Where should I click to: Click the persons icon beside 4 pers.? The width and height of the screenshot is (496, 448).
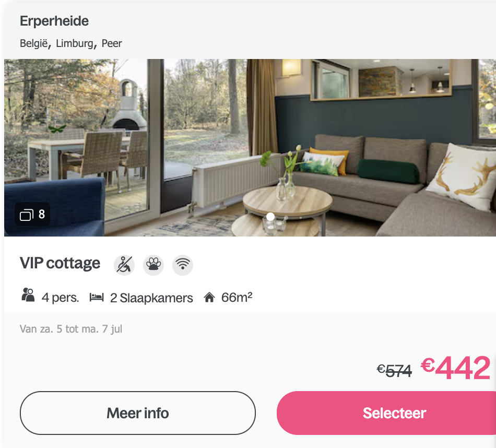pyautogui.click(x=28, y=295)
